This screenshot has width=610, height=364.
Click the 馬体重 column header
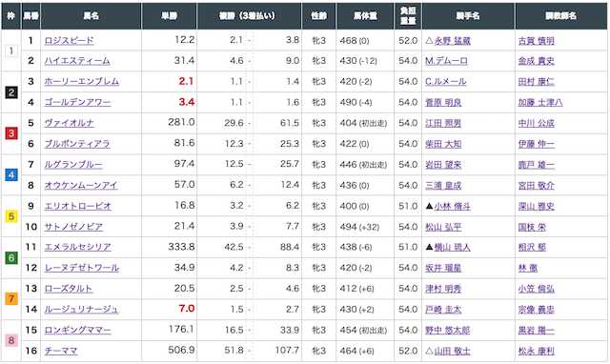(365, 16)
